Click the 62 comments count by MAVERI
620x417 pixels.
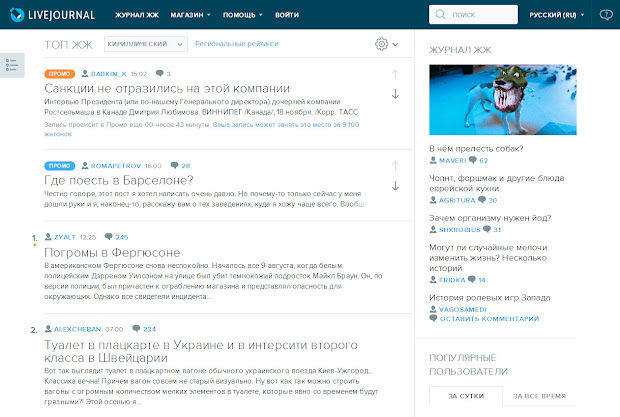click(x=484, y=160)
